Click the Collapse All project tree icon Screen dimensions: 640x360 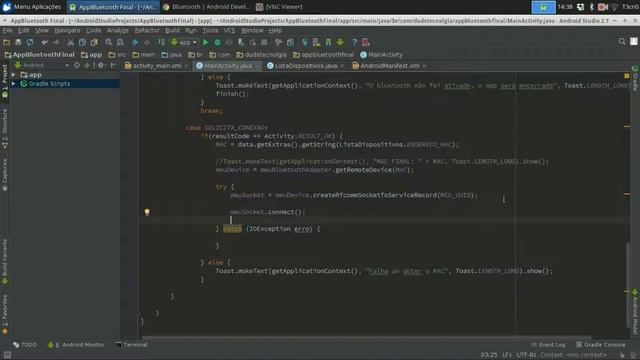[x=87, y=65]
